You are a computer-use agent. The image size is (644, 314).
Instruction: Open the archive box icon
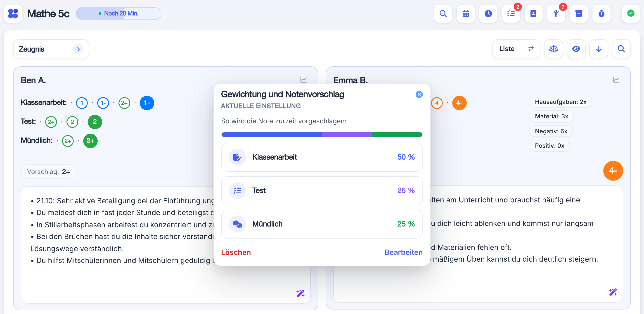(x=579, y=14)
